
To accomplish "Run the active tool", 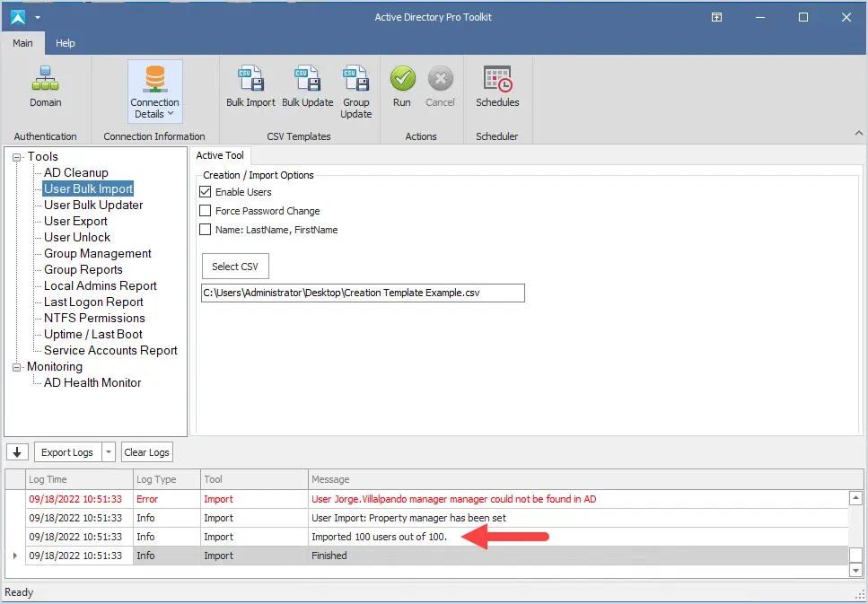I will click(x=402, y=87).
